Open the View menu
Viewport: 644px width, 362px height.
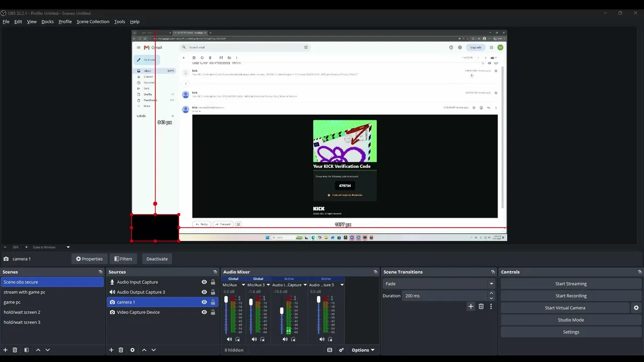[32, 22]
